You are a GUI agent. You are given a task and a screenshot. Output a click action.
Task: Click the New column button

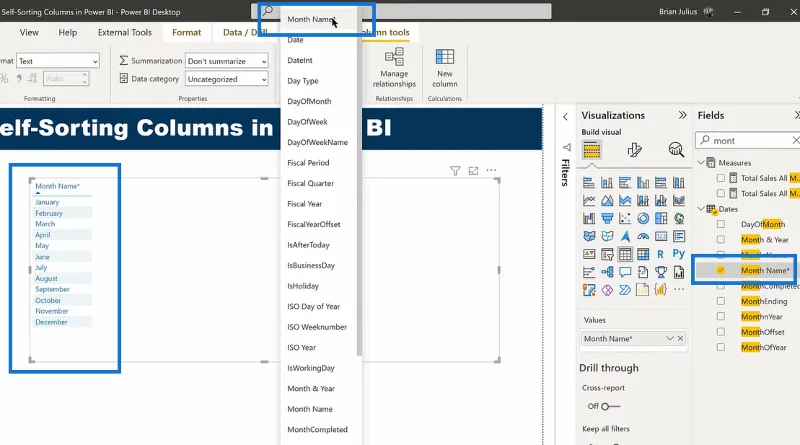445,68
